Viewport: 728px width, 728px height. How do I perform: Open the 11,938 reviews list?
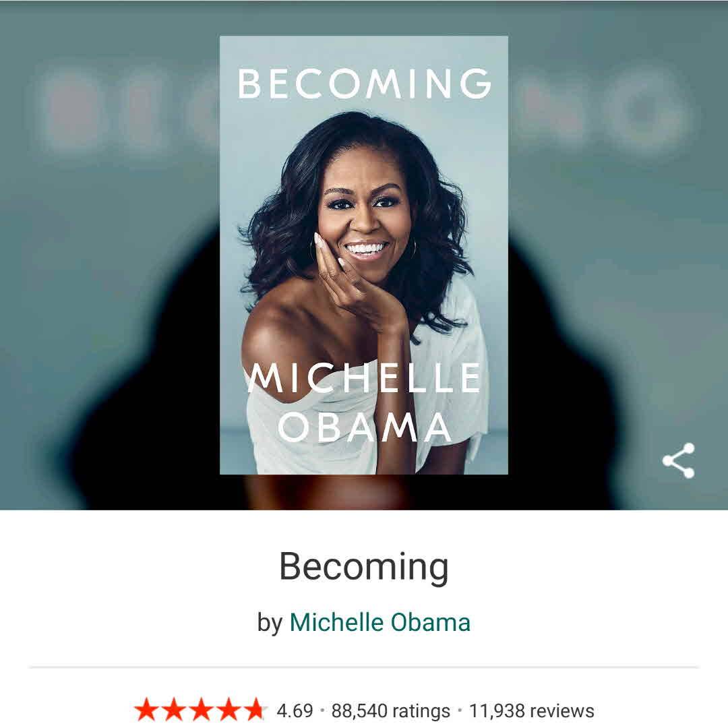pyautogui.click(x=532, y=711)
